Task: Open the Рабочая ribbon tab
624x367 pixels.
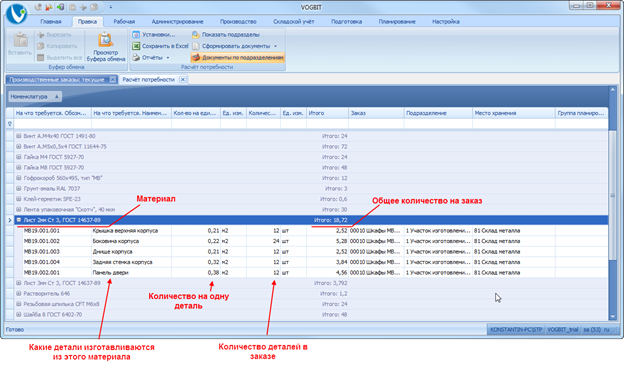Action: (x=124, y=21)
